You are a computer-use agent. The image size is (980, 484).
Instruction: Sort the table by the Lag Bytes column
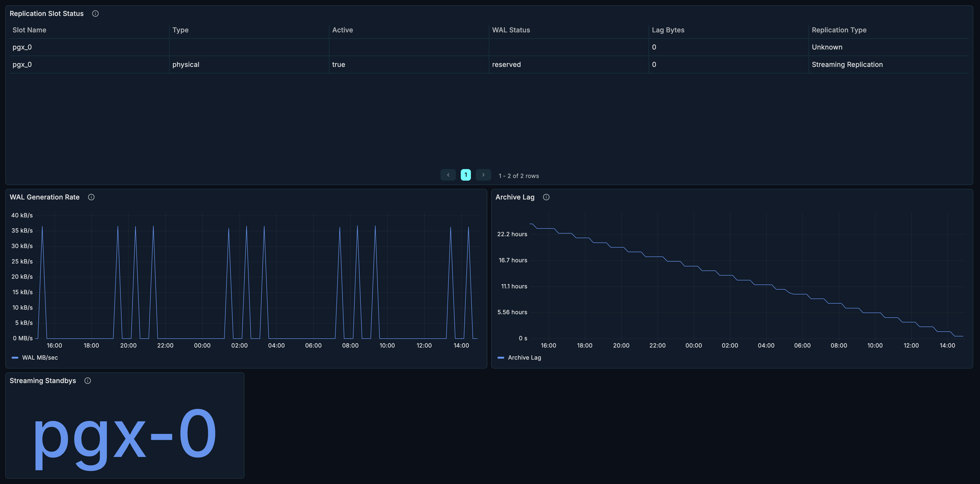point(668,30)
